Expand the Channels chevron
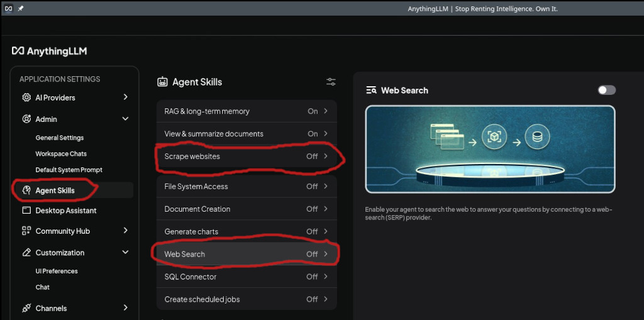The height and width of the screenshot is (320, 644). (125, 307)
